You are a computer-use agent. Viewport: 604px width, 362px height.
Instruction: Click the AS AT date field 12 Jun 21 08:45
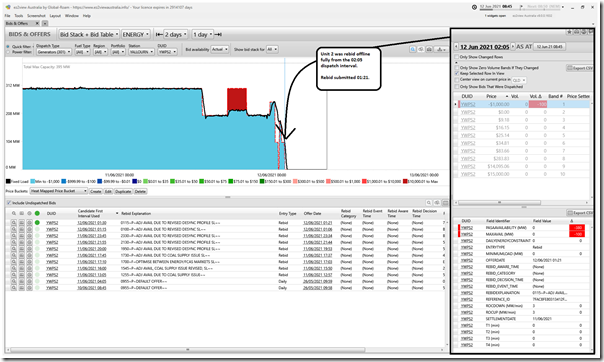pyautogui.click(x=549, y=47)
